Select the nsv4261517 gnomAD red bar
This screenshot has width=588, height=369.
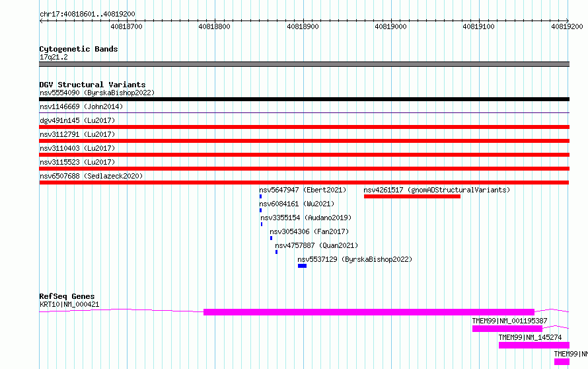coord(412,196)
